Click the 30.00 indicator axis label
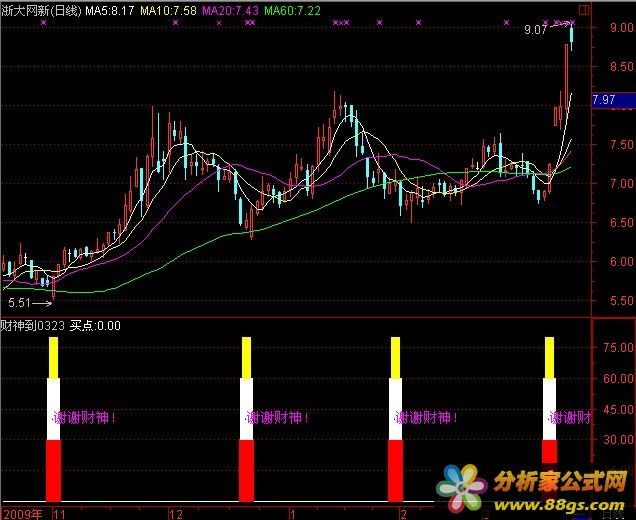The width and height of the screenshot is (636, 520). pos(619,440)
